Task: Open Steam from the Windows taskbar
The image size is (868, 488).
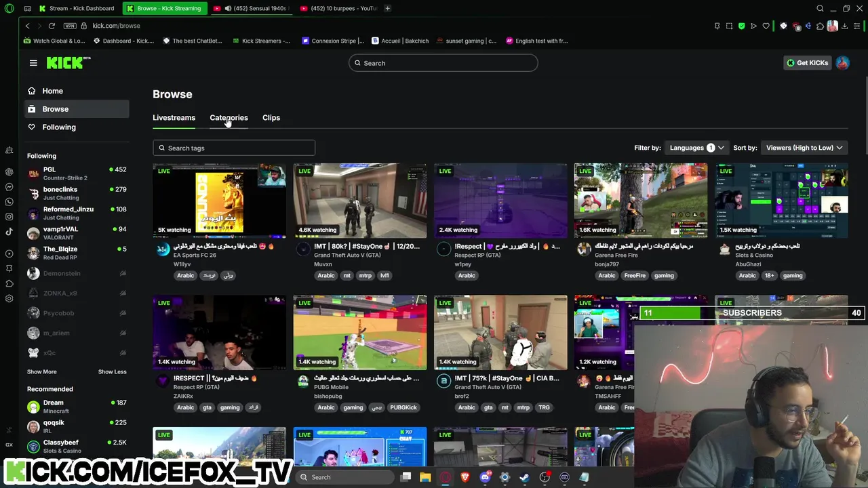Action: pos(524,477)
